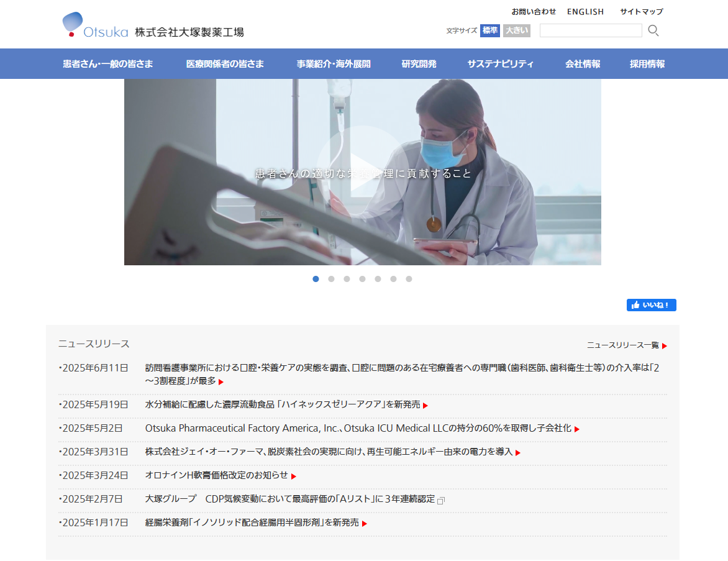The width and height of the screenshot is (728, 561).
Task: Click the 文字サイズ label
Action: click(462, 30)
